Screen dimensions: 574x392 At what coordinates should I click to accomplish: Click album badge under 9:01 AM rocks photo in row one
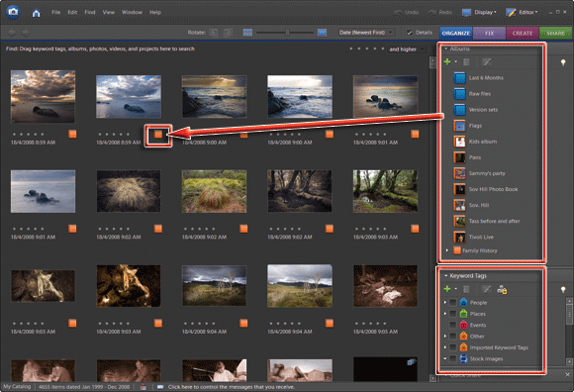pyautogui.click(x=415, y=134)
